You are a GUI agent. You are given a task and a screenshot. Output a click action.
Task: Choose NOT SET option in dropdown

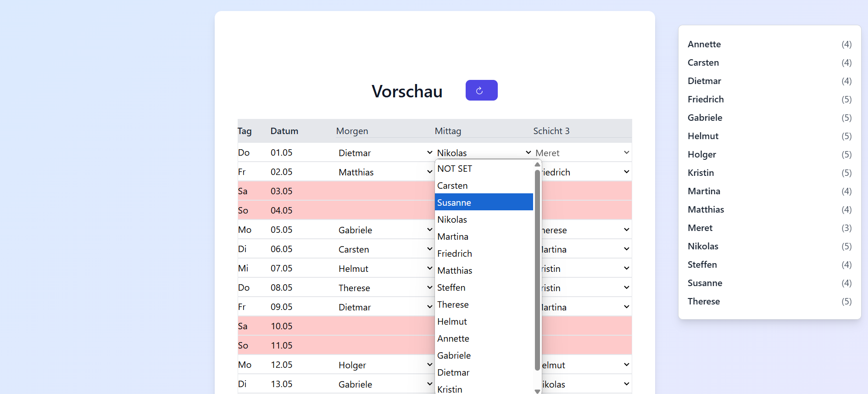pyautogui.click(x=484, y=169)
